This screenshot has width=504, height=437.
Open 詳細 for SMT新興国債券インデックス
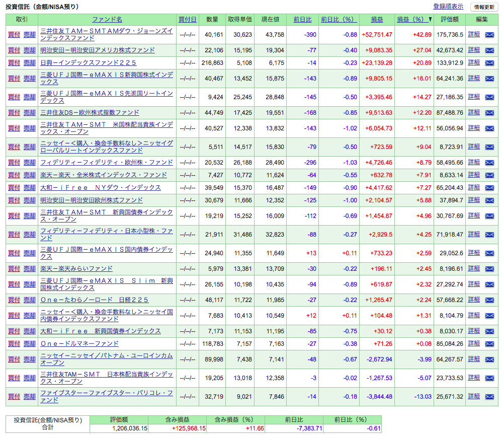[474, 215]
